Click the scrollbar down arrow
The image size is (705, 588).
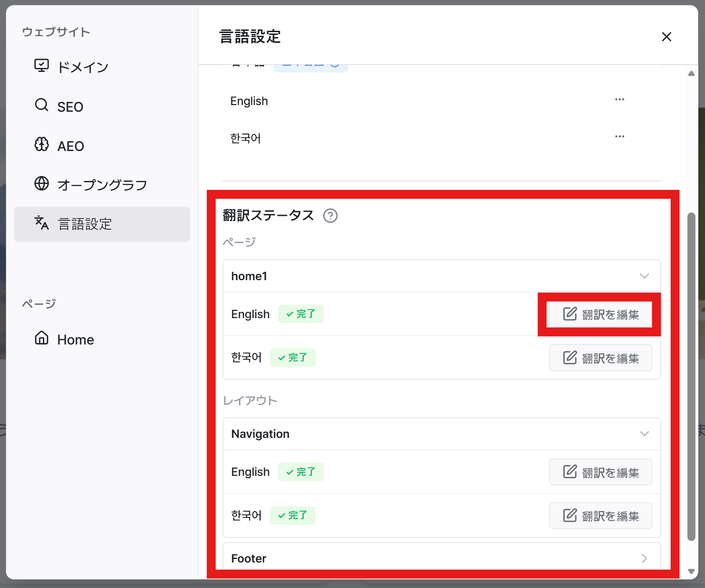(691, 571)
